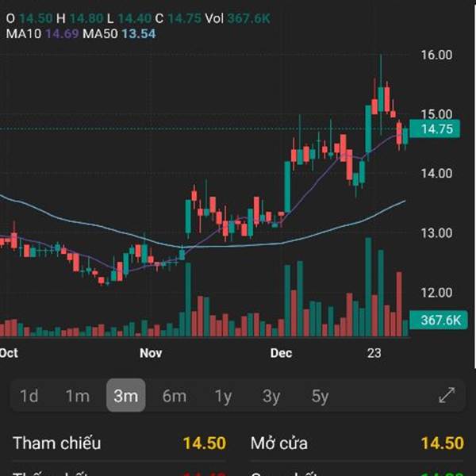Click the MA50 13.54 indicator value
Image resolution: width=476 pixels, height=476 pixels.
(x=139, y=33)
